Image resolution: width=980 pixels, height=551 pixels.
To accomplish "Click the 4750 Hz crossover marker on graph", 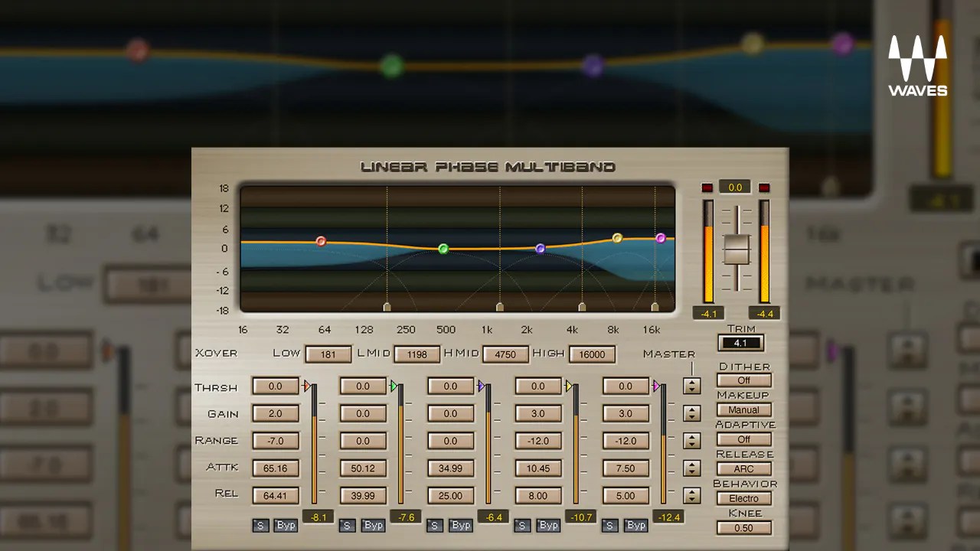I will (x=582, y=307).
